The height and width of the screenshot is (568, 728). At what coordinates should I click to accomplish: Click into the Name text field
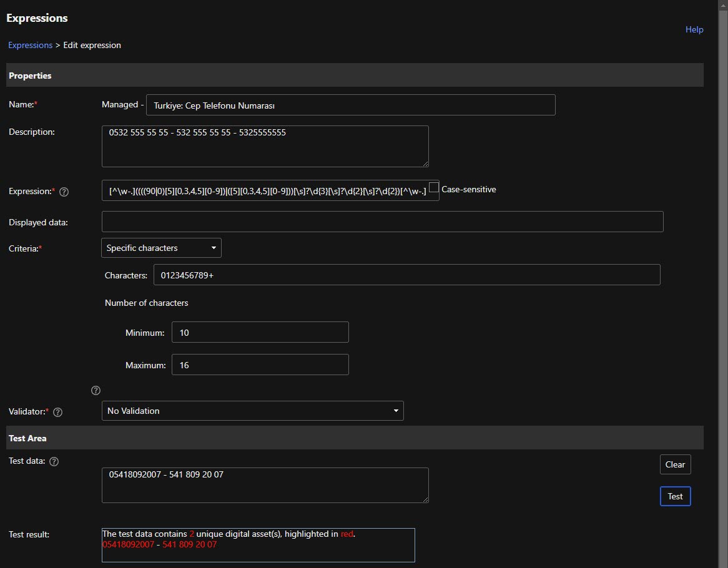click(x=350, y=105)
